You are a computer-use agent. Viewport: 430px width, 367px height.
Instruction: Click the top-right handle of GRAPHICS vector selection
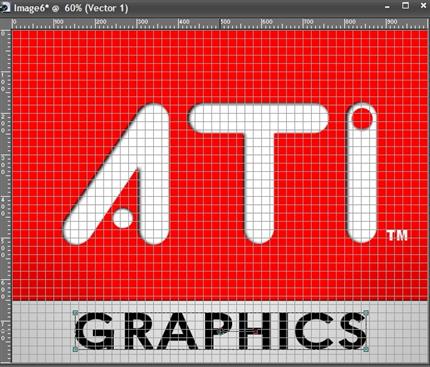tap(366, 313)
